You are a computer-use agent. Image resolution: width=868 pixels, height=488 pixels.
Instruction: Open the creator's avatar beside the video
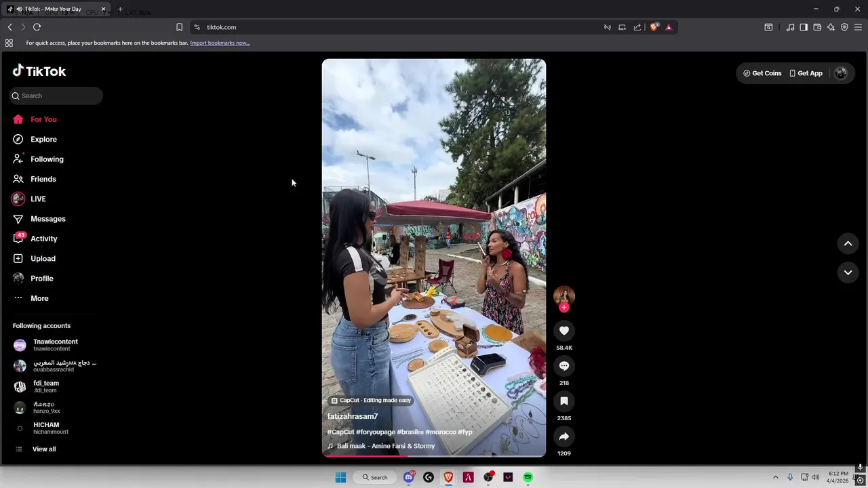[564, 296]
